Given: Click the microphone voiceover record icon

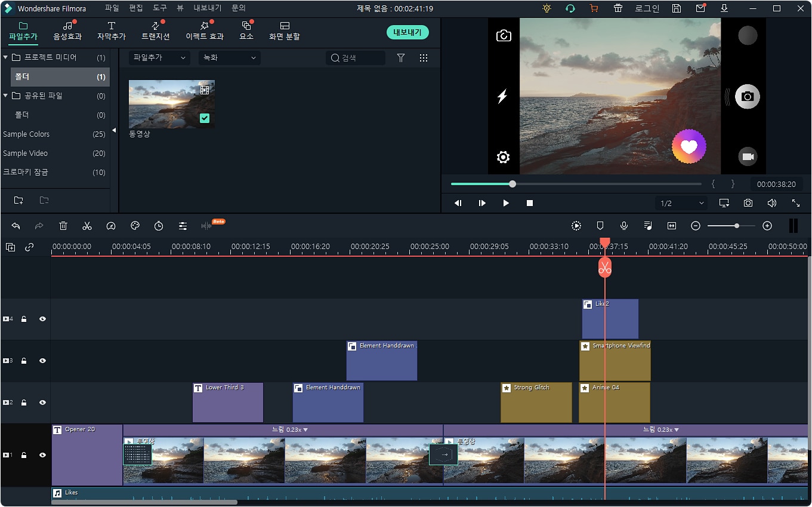Looking at the screenshot, I should [x=624, y=226].
